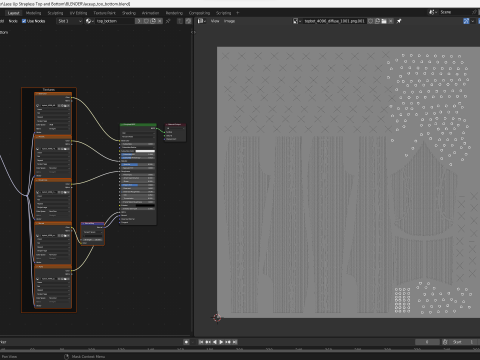Open the Animation workspace tab
The image size is (480, 360).
[151, 13]
